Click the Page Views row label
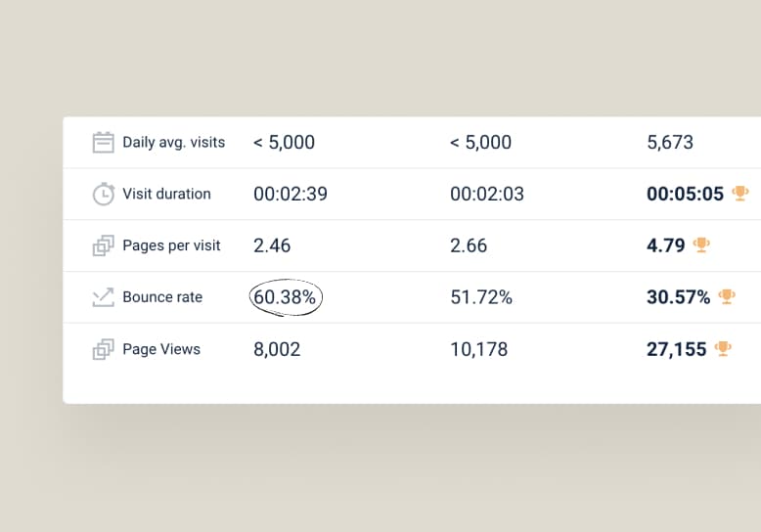 pyautogui.click(x=161, y=349)
